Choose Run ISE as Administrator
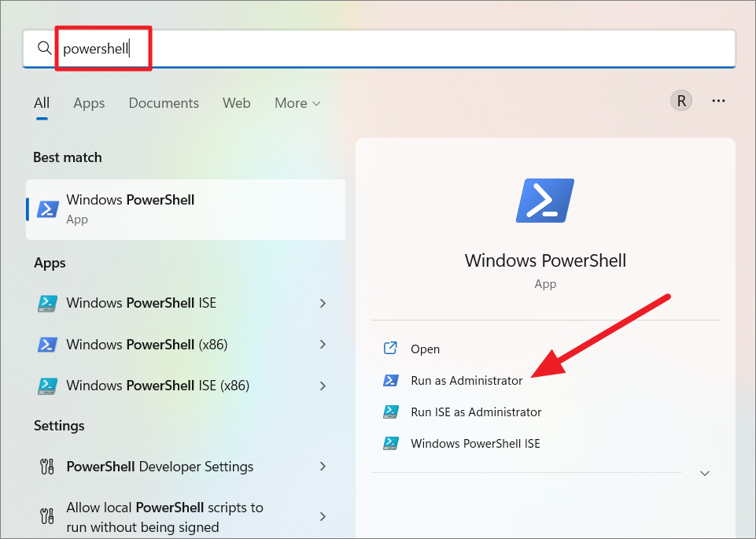The image size is (756, 539). click(476, 412)
